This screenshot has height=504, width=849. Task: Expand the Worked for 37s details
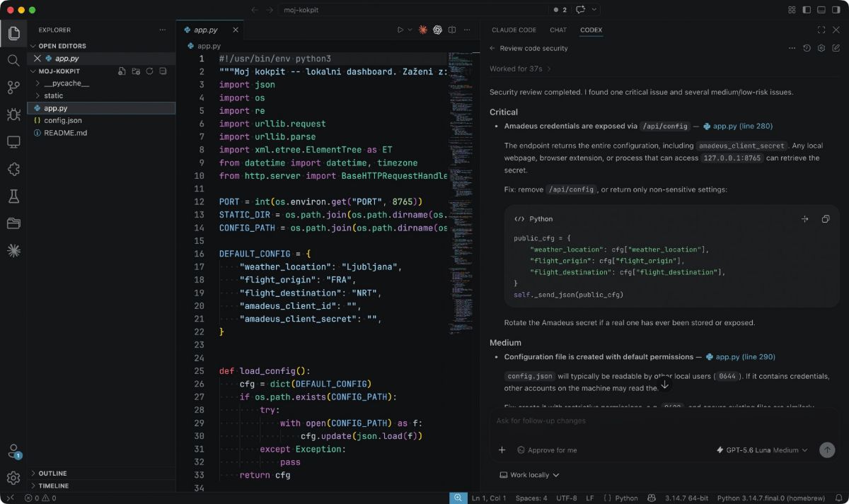click(x=520, y=69)
